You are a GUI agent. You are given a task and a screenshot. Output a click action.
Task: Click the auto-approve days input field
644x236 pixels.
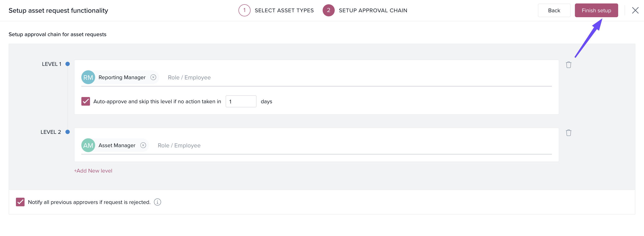click(x=241, y=102)
